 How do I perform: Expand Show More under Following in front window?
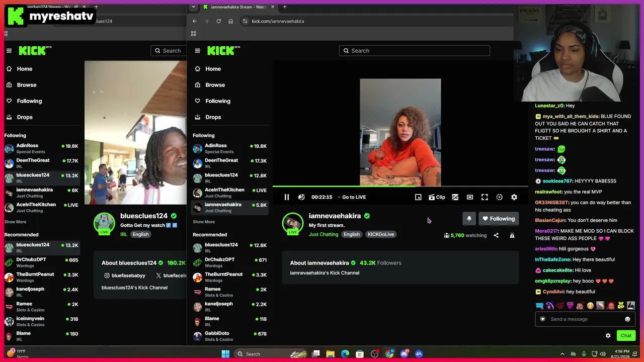pyautogui.click(x=204, y=222)
